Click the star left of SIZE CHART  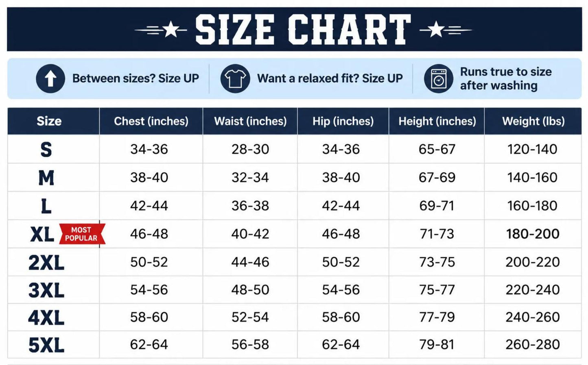(x=171, y=30)
